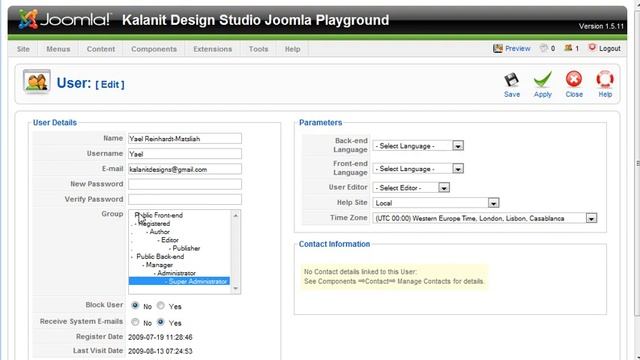Click into the New Password field

coord(184,184)
